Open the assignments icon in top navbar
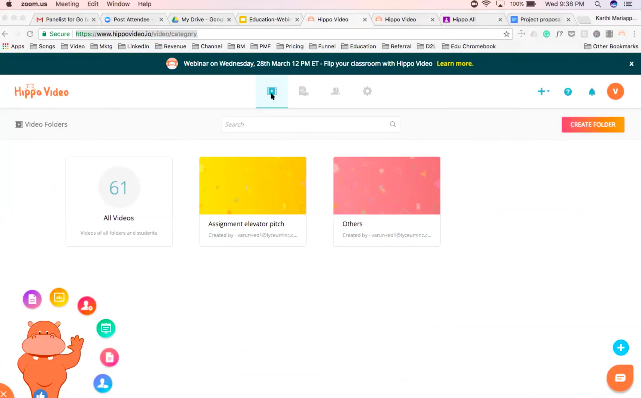 (x=303, y=91)
